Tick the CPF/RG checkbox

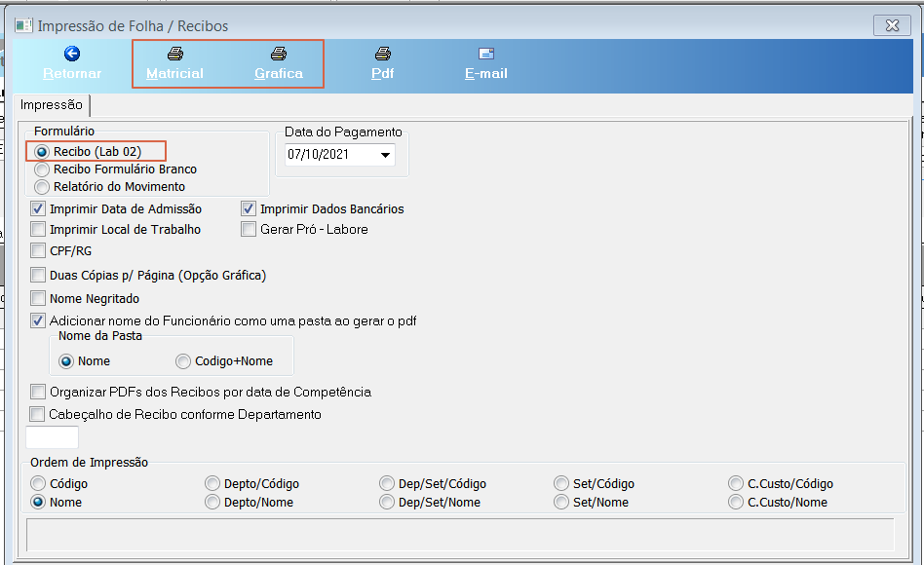(38, 251)
